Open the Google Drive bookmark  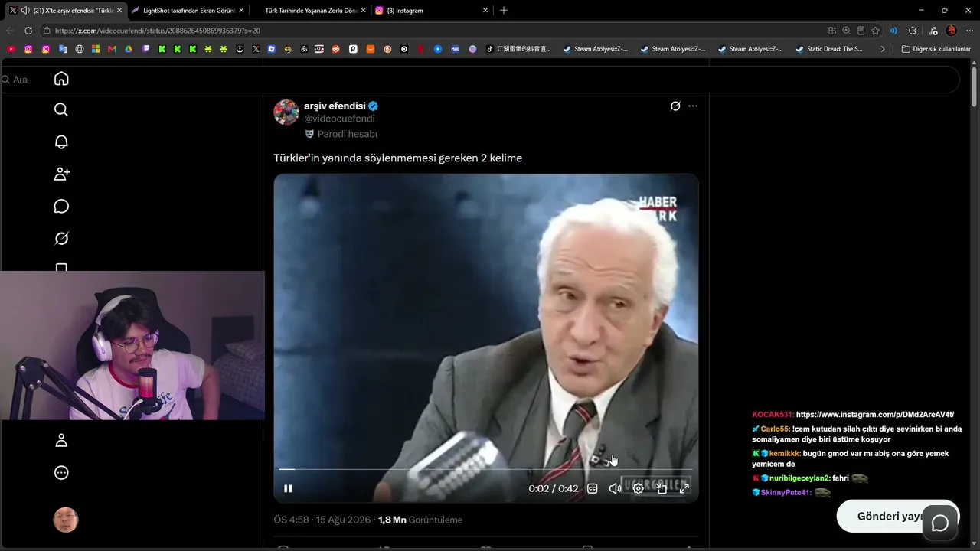pyautogui.click(x=129, y=49)
